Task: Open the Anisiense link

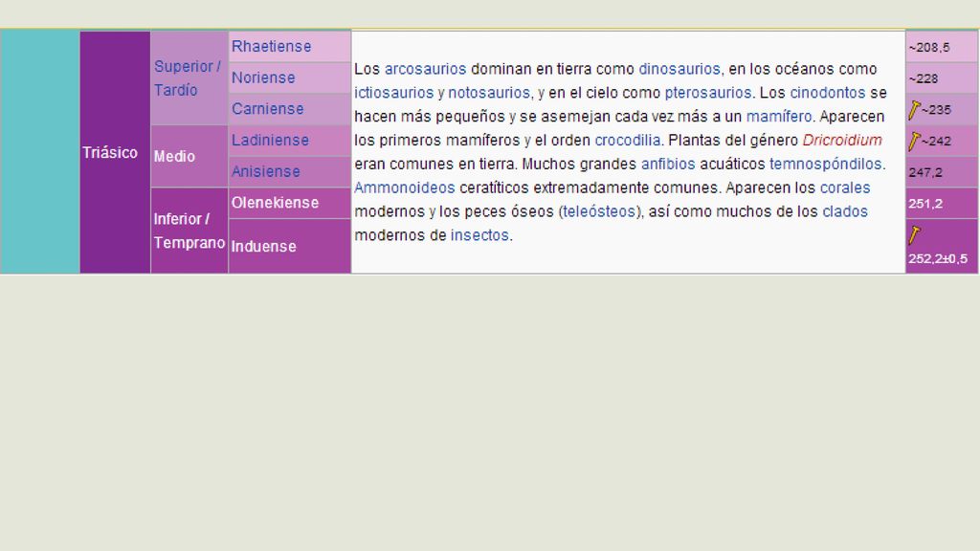Action: click(x=266, y=171)
